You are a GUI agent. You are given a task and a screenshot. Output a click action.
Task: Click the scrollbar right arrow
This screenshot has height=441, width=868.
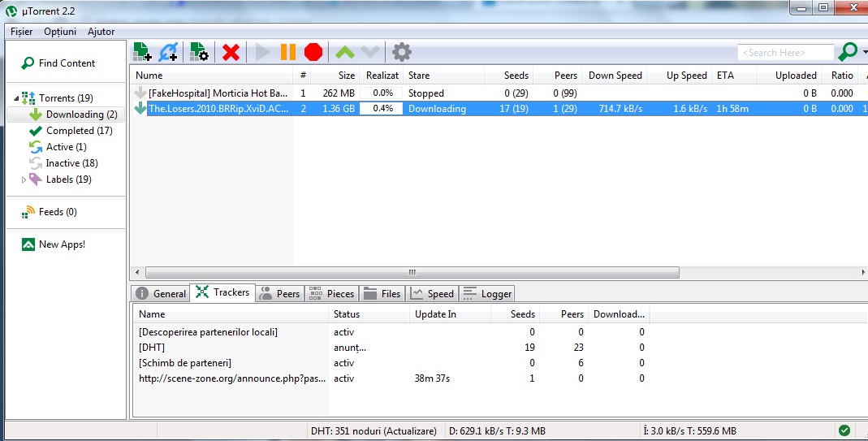(x=864, y=272)
